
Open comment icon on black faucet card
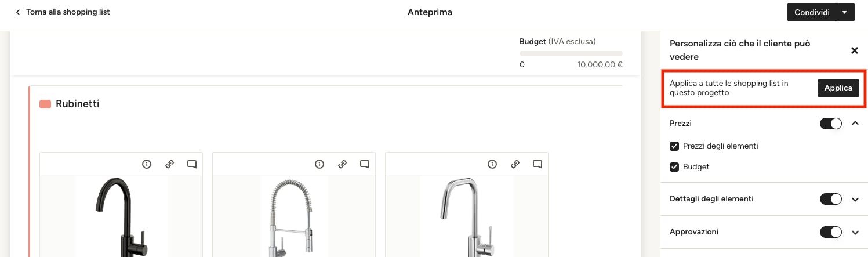192,164
